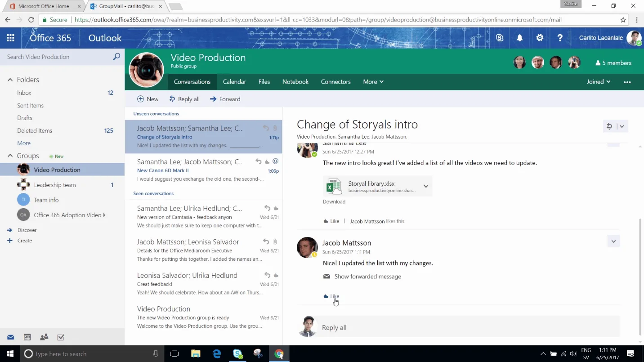Open the Office 365 app launcher
The height and width of the screenshot is (362, 644).
pos(10,38)
